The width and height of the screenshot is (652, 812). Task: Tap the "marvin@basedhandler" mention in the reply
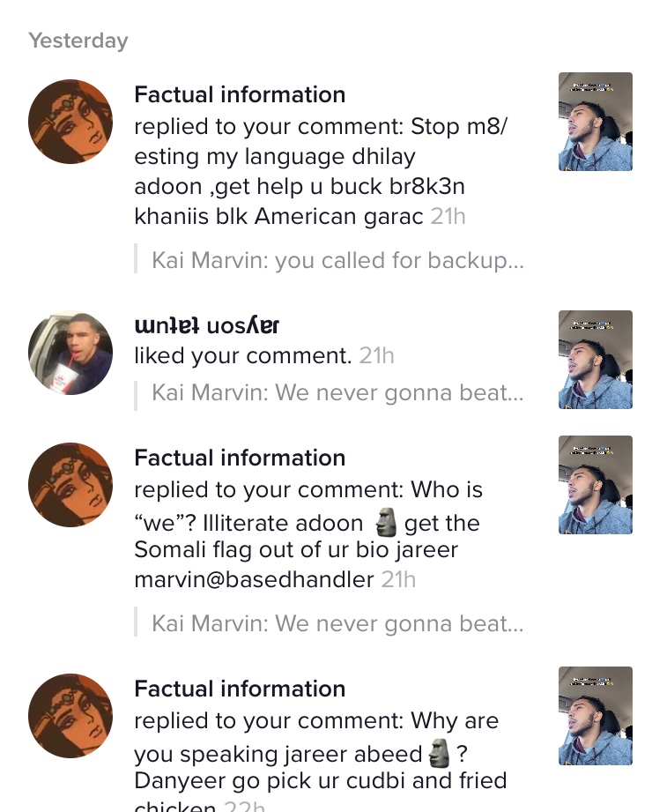click(254, 580)
